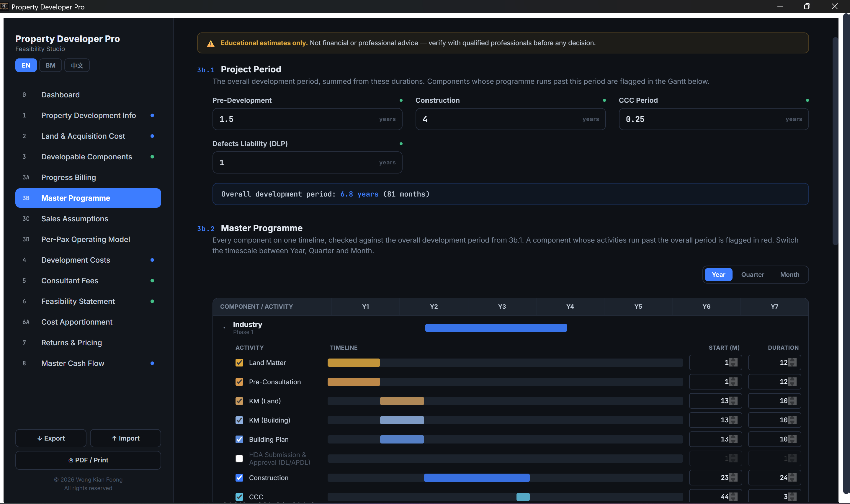
Task: Click the Defects Liability (DLP) input field
Action: coord(307,163)
